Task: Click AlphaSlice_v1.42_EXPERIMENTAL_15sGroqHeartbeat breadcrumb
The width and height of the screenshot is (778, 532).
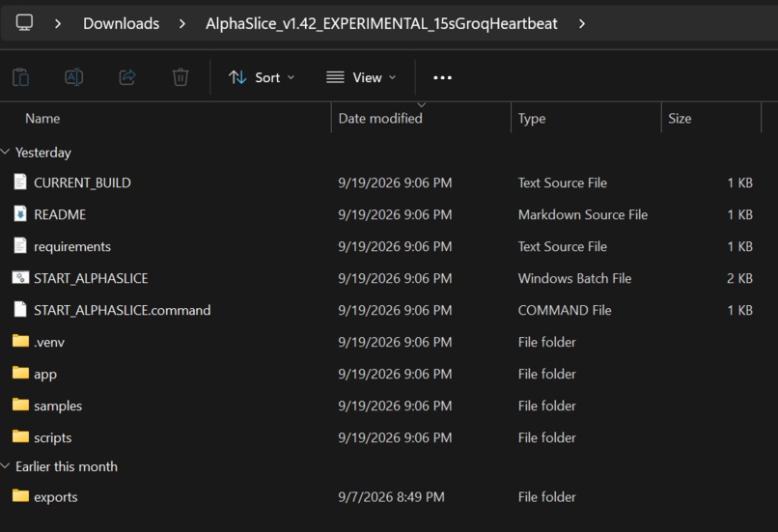Action: [x=381, y=23]
